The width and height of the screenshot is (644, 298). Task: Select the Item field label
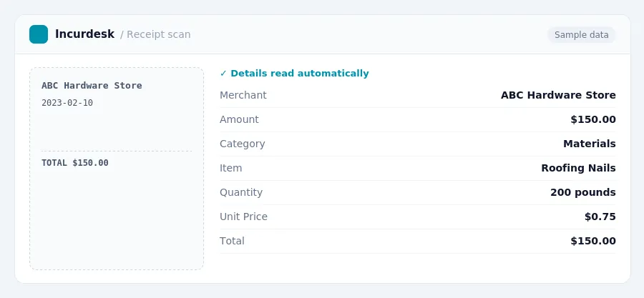click(x=231, y=168)
